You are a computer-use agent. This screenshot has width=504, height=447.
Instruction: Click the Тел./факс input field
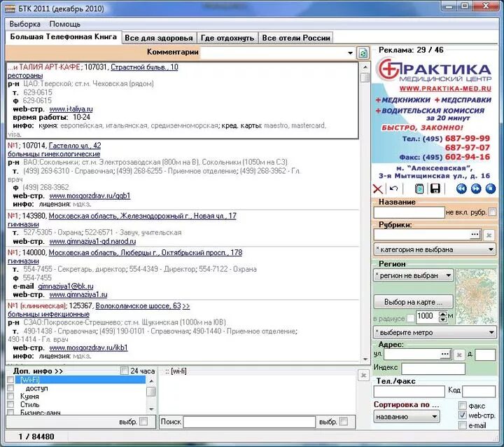click(409, 392)
